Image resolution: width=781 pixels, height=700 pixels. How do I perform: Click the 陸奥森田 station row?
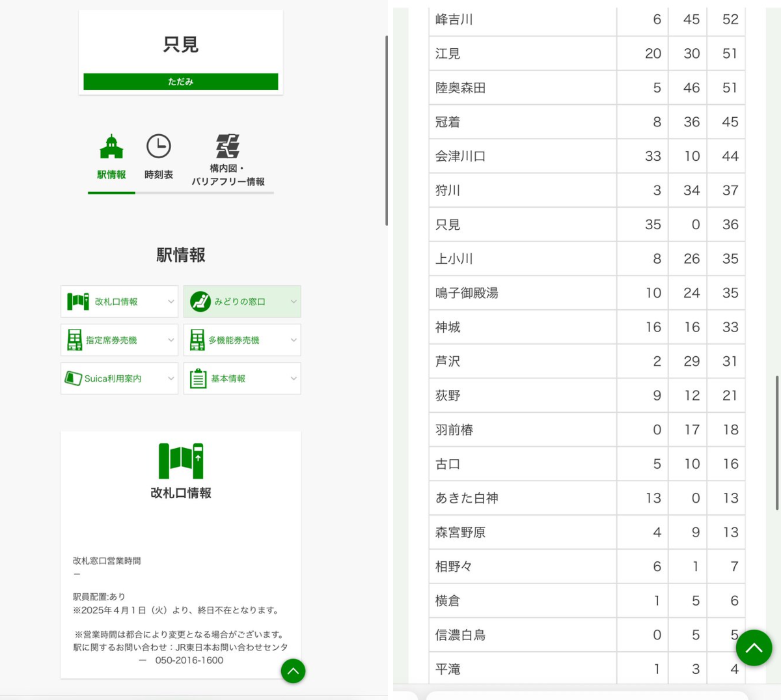pyautogui.click(x=587, y=88)
